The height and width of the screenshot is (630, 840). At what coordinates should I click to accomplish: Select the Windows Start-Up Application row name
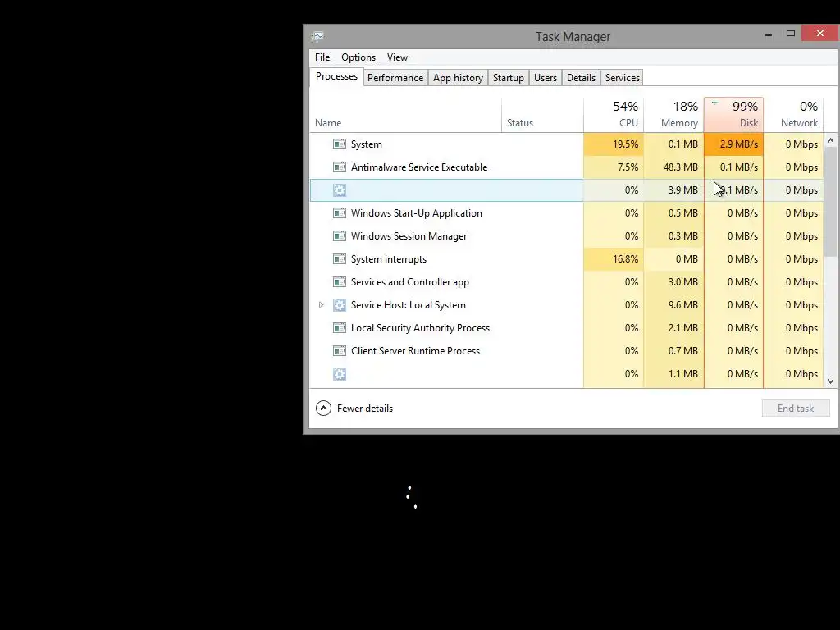coord(416,213)
